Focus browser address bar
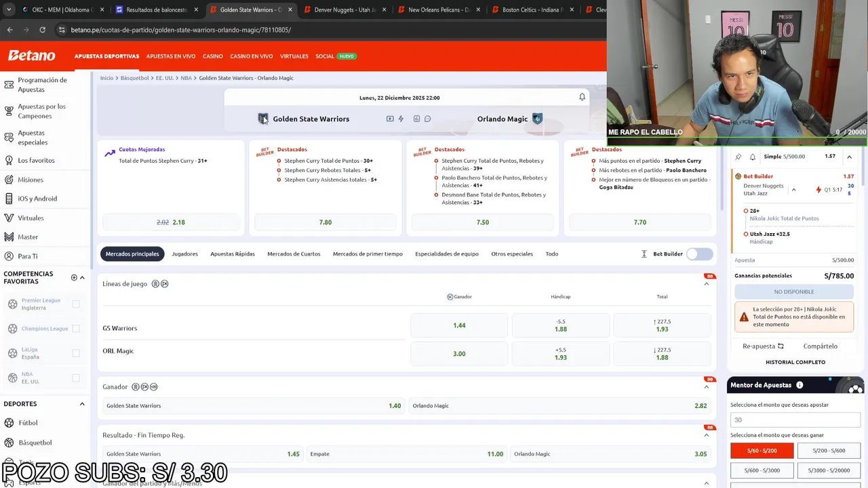 click(325, 30)
